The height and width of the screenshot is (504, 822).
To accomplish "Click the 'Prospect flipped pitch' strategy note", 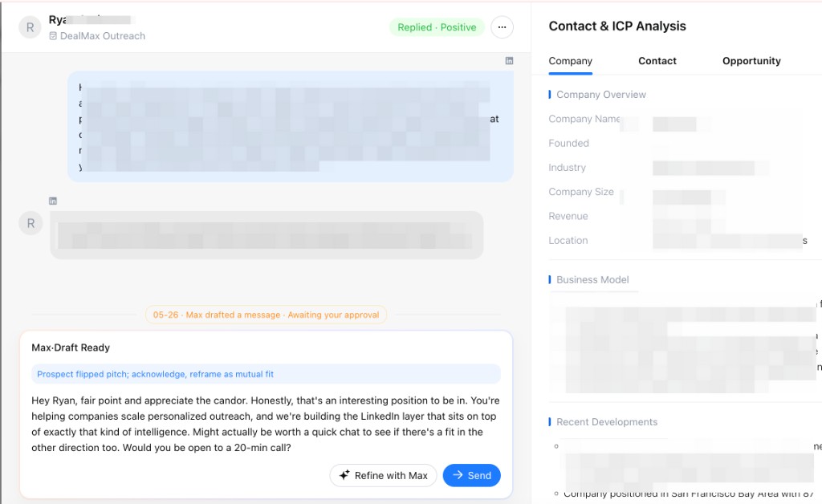I will pos(266,374).
